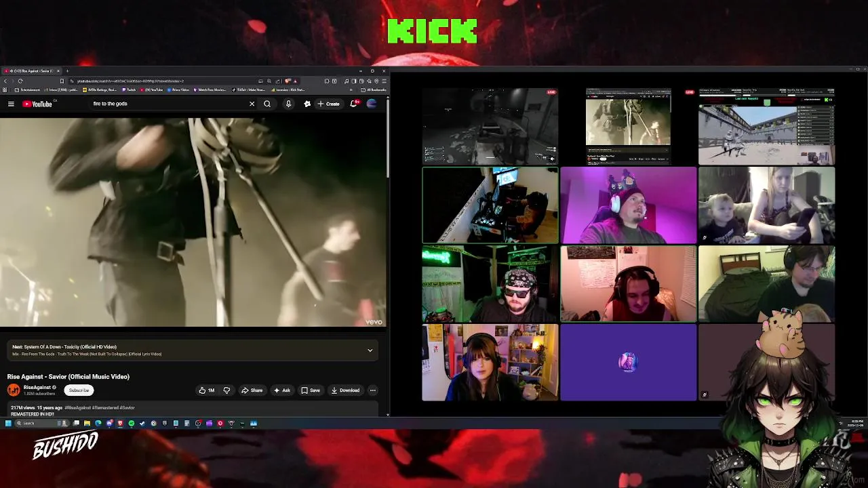Select the webcam tile with a whiteboard behind
The image size is (868, 488).
[x=628, y=284]
